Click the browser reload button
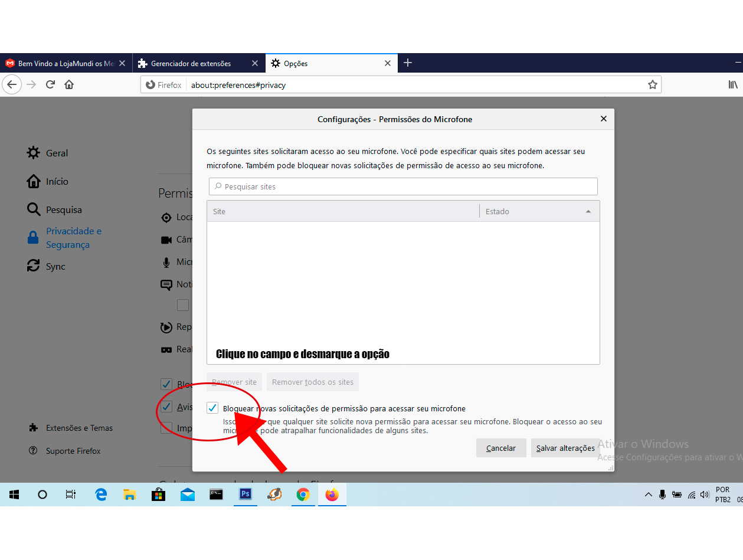This screenshot has height=560, width=743. coord(50,84)
